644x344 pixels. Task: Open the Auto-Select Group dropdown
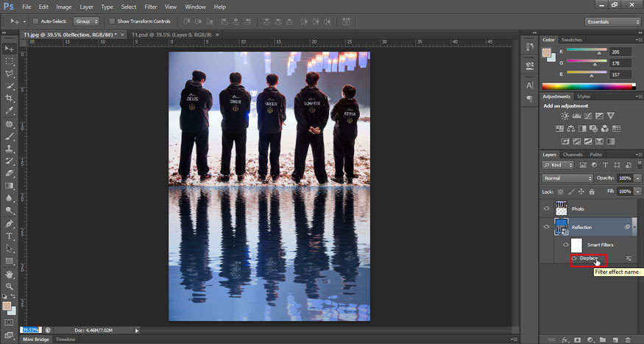pos(86,21)
